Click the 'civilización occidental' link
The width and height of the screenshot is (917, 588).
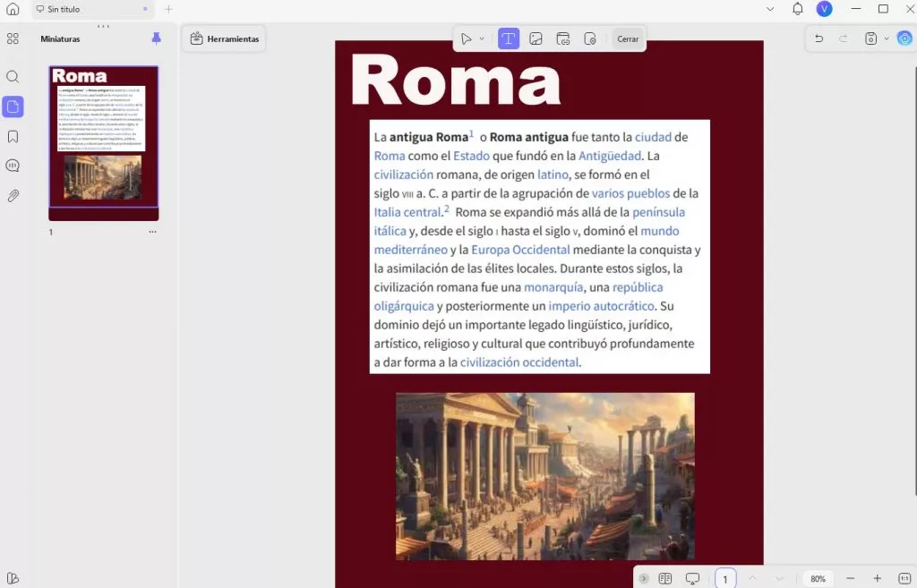click(519, 362)
